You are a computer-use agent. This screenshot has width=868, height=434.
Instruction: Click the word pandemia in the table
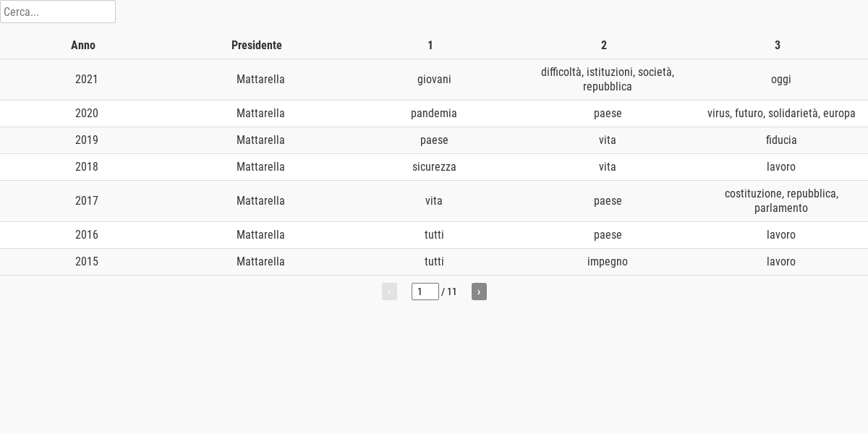434,114
